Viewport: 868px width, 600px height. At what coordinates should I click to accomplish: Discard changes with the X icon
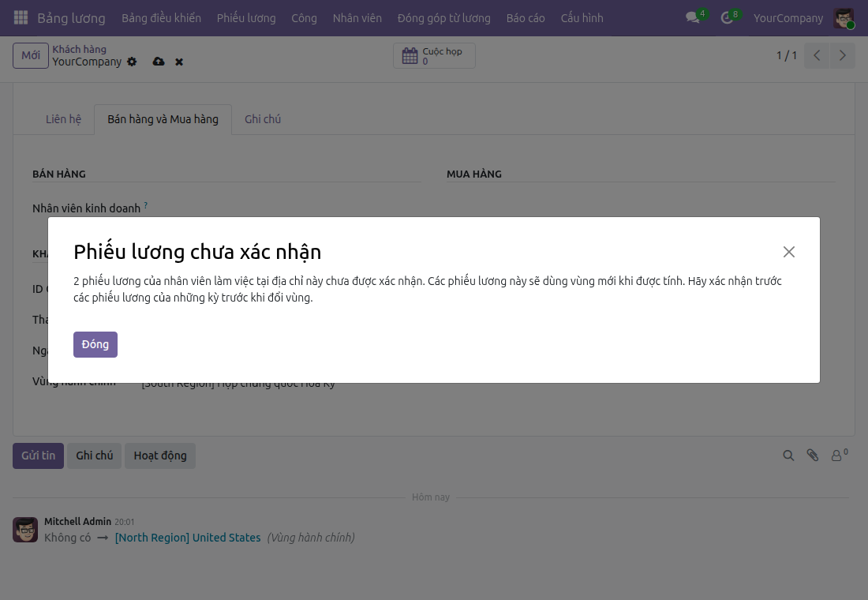[179, 62]
